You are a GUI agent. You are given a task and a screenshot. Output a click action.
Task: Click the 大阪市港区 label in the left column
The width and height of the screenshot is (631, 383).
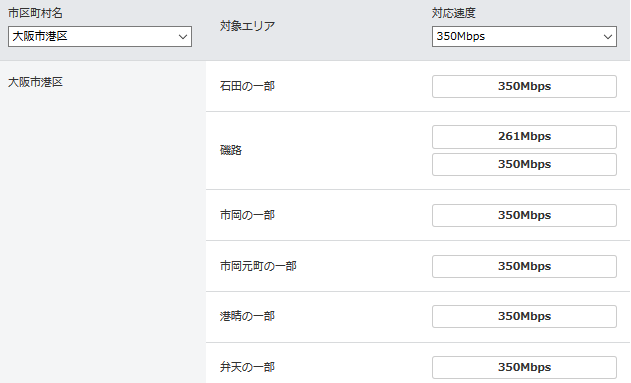click(x=35, y=82)
